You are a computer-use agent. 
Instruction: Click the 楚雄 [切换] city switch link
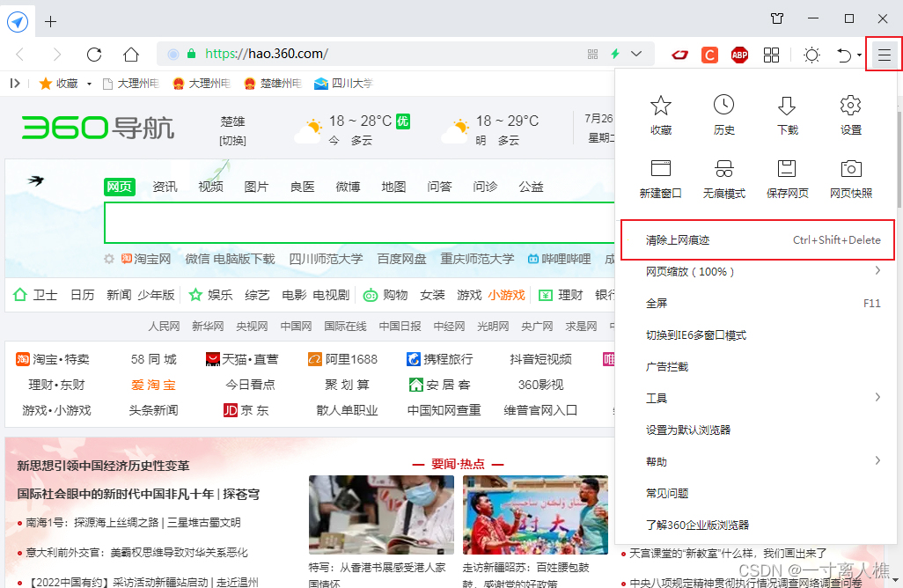click(x=232, y=141)
